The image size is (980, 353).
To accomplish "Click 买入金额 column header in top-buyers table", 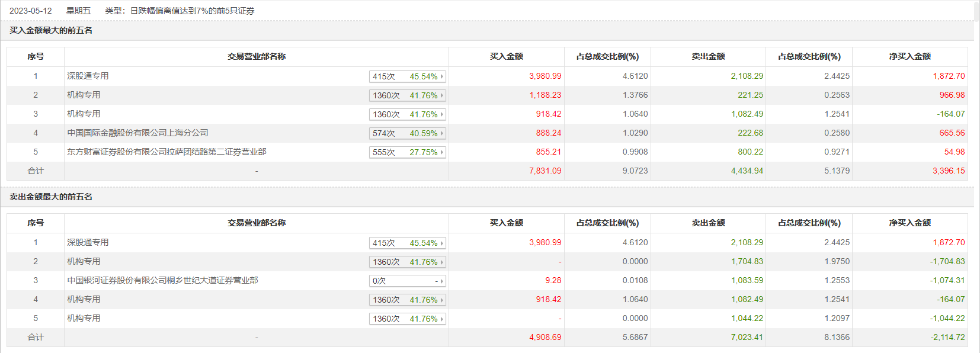I will (x=506, y=56).
